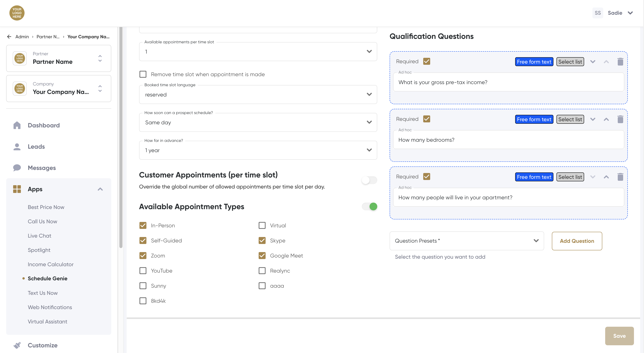Viewport: 644px width, 353px height.
Task: Click the How many bedrooms text field
Action: (x=508, y=140)
